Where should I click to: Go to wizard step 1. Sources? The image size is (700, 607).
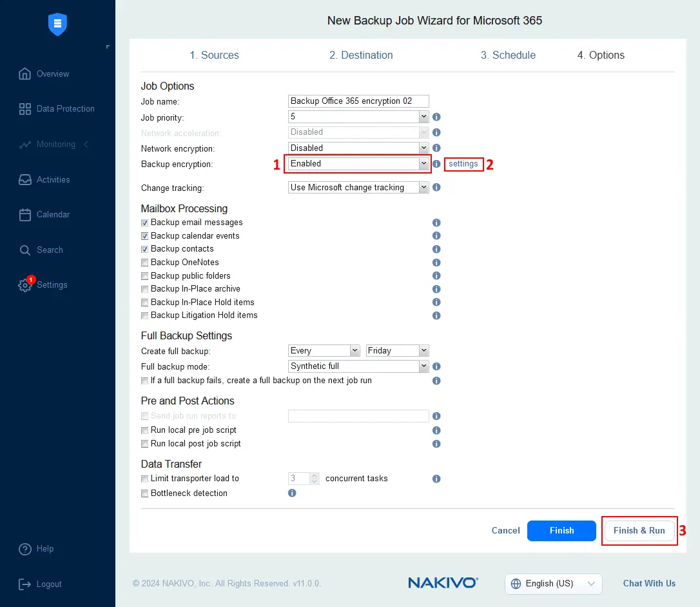point(214,55)
